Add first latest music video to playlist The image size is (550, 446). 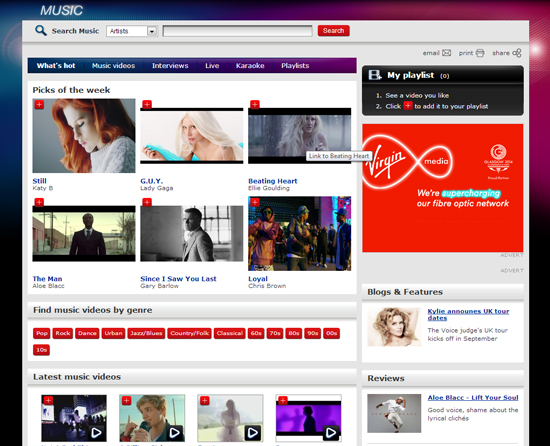[48, 400]
